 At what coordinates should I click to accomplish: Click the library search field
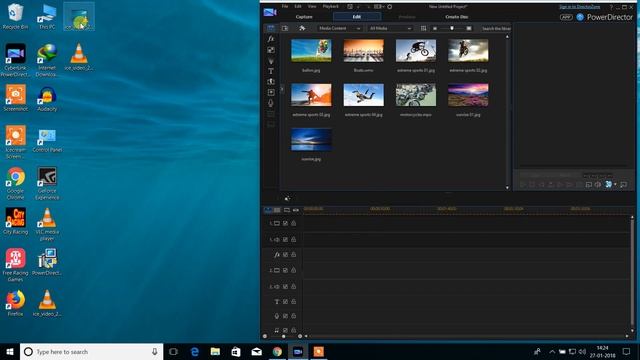coord(496,28)
